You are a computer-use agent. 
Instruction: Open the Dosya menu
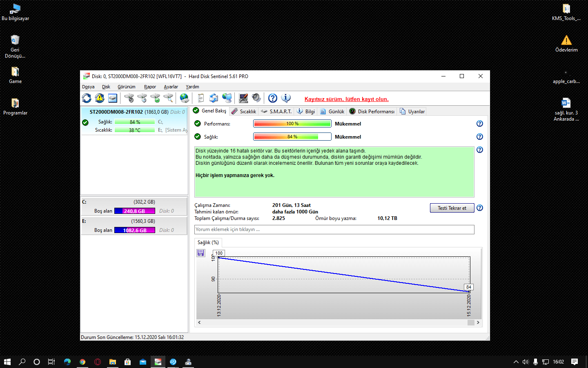tap(88, 87)
